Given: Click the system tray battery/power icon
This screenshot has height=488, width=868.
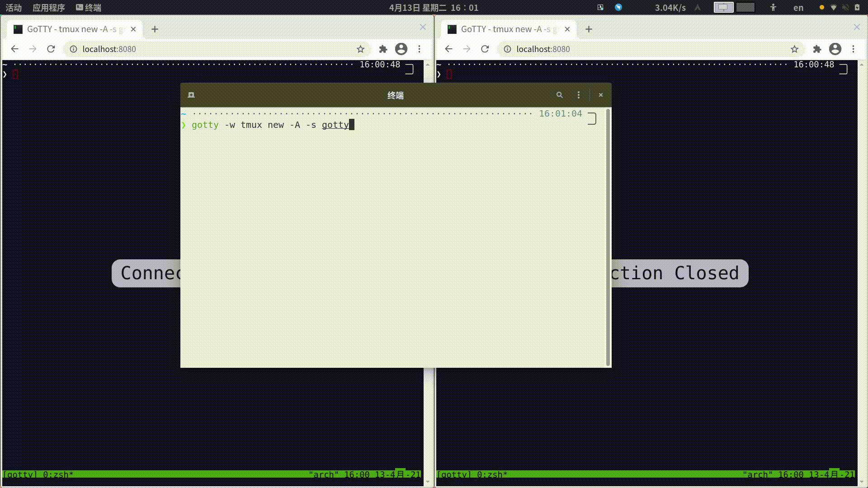Looking at the screenshot, I should tap(857, 7).
